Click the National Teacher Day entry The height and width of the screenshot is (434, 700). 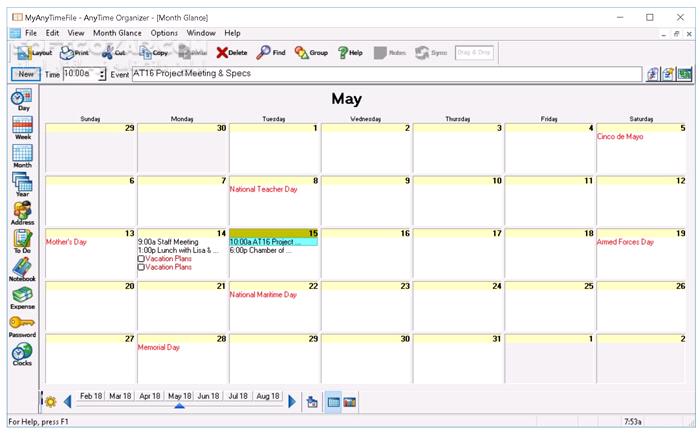pos(263,189)
